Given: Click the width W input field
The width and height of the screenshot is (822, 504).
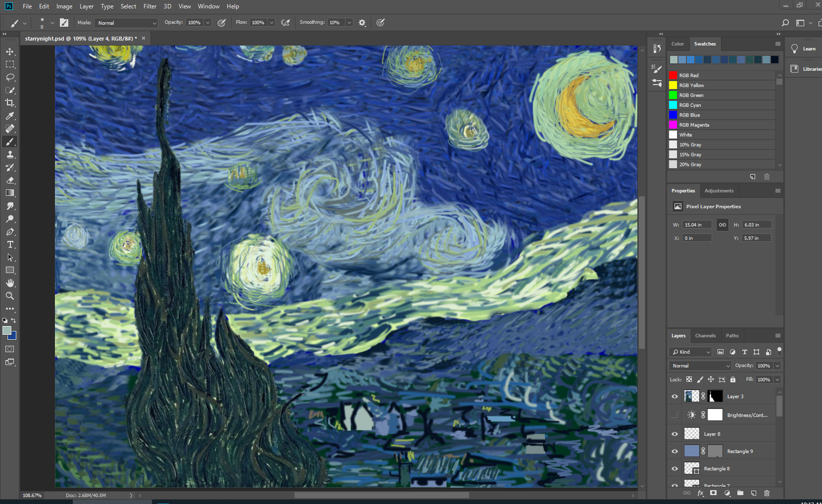Looking at the screenshot, I should [697, 225].
